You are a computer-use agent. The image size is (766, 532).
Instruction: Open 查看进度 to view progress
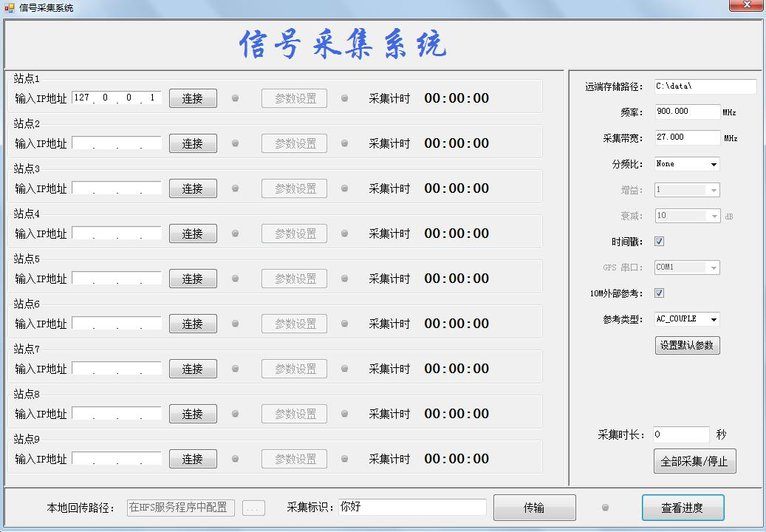click(683, 508)
